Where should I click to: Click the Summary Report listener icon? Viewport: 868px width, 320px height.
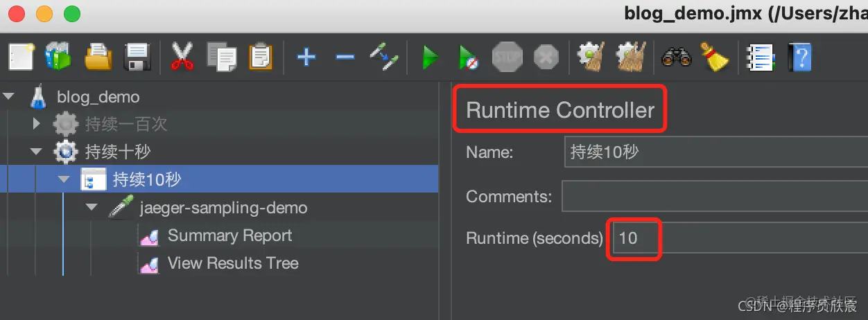pyautogui.click(x=150, y=237)
